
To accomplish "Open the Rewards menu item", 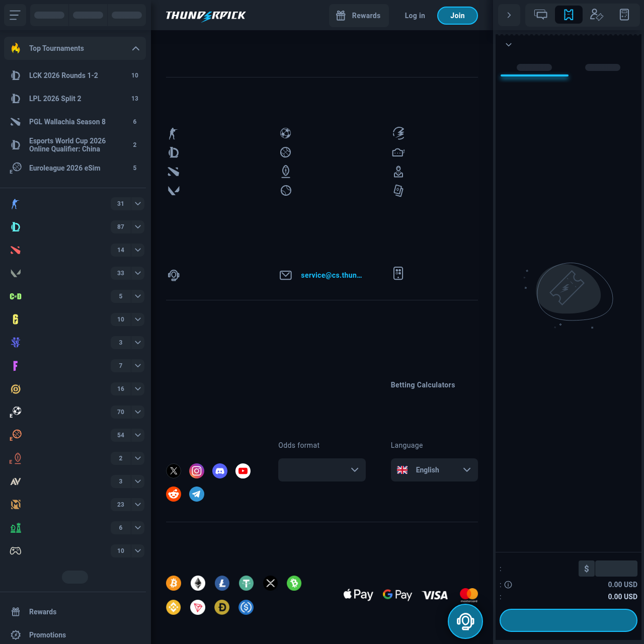I will click(42, 612).
